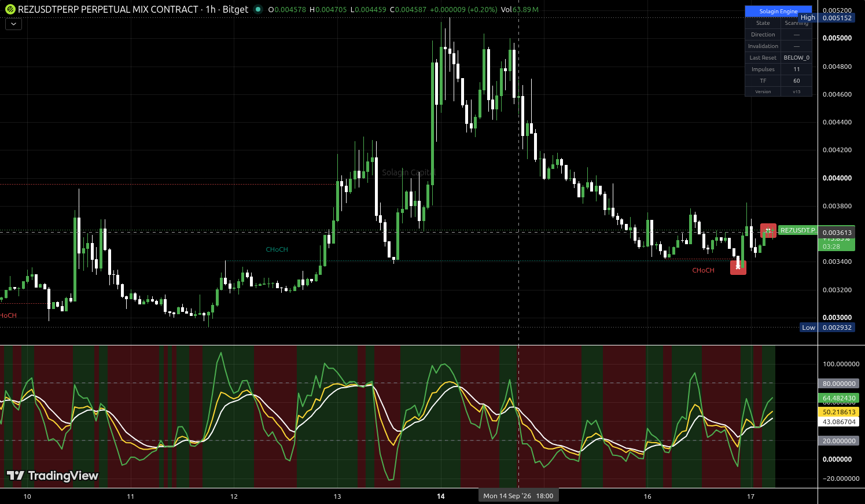Viewport: 865px width, 504px height.
Task: Click the Invalidation row label
Action: (x=763, y=46)
